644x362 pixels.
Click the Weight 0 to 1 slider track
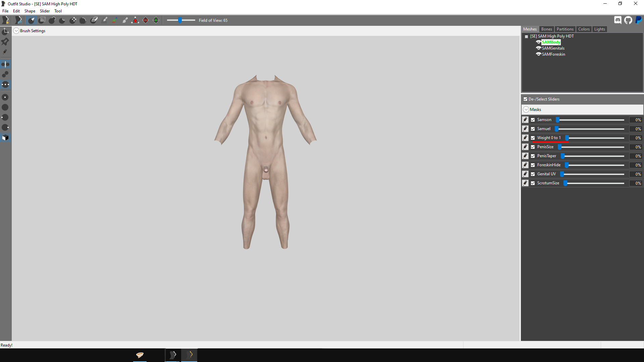pyautogui.click(x=595, y=138)
